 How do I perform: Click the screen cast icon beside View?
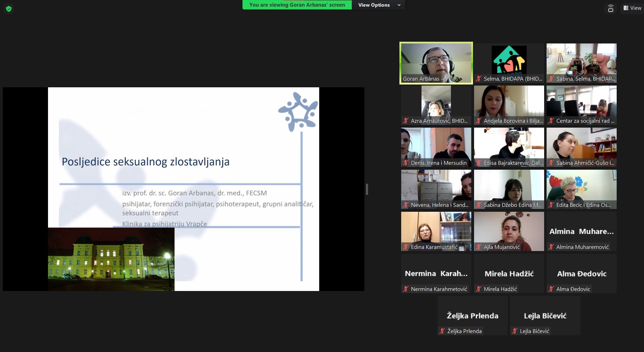[x=610, y=8]
